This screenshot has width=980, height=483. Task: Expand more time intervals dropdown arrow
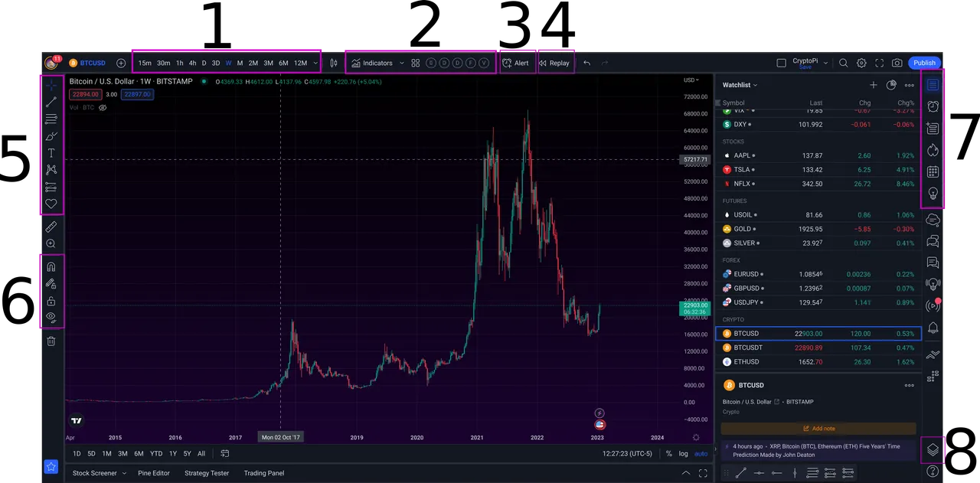click(315, 63)
